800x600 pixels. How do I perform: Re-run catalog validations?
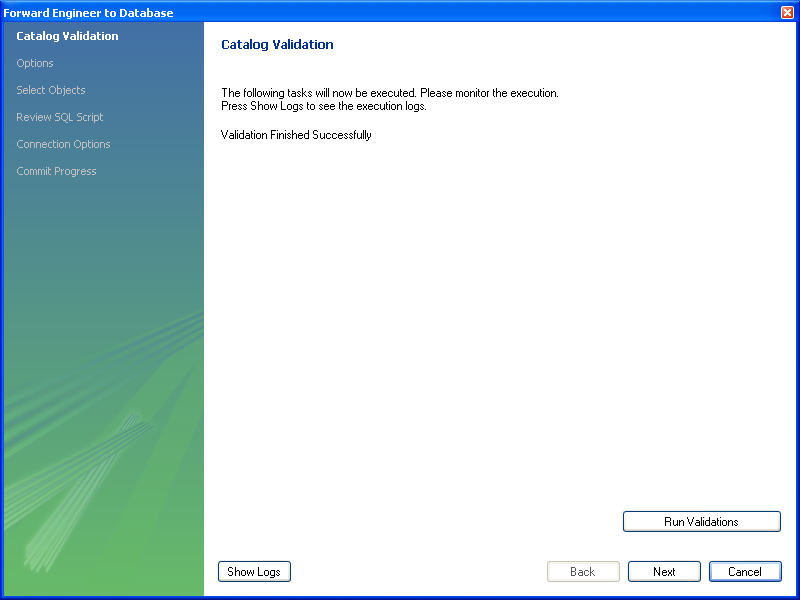701,521
